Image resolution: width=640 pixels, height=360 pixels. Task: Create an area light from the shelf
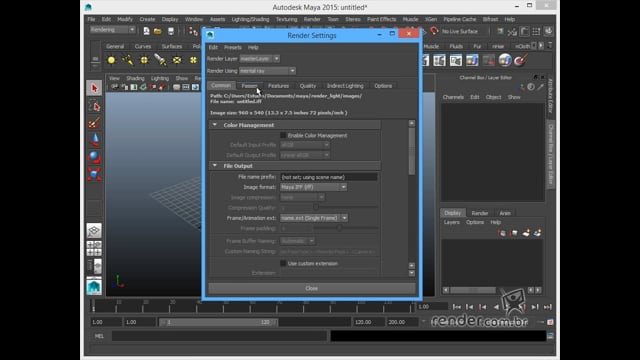pos(177,60)
